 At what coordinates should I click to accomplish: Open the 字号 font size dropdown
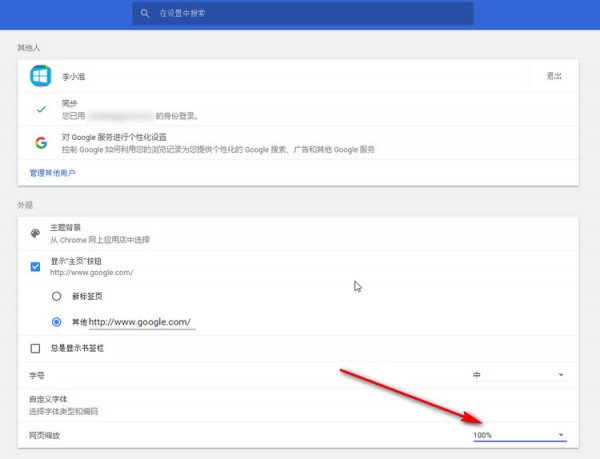click(x=519, y=375)
